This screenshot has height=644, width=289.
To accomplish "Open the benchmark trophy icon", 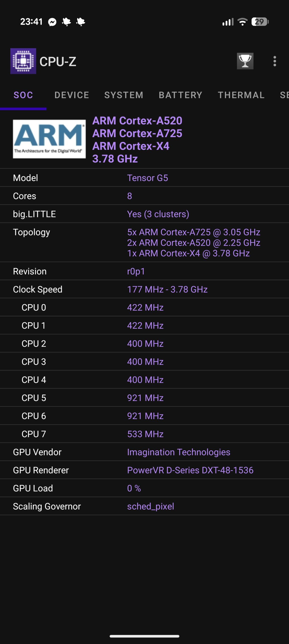I will click(245, 61).
